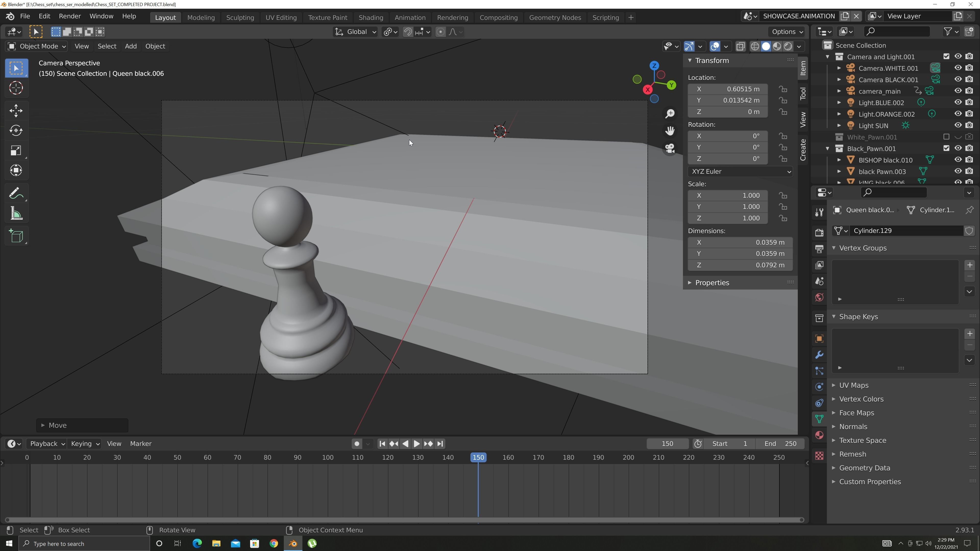The width and height of the screenshot is (980, 551).
Task: Select the Move tool
Action: point(16,111)
